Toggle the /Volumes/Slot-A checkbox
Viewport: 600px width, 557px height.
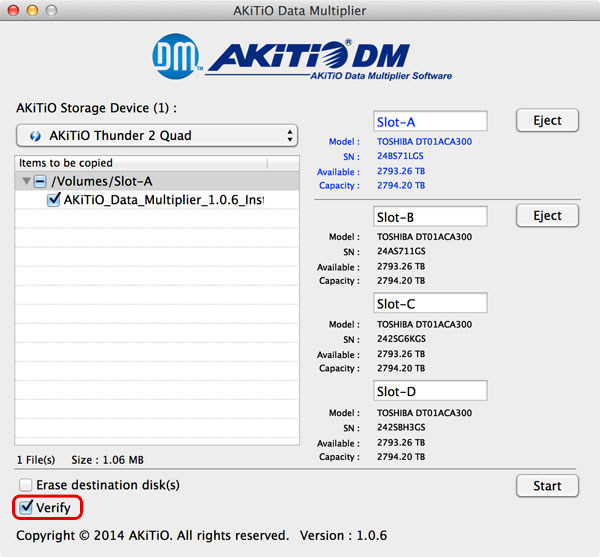pyautogui.click(x=39, y=181)
